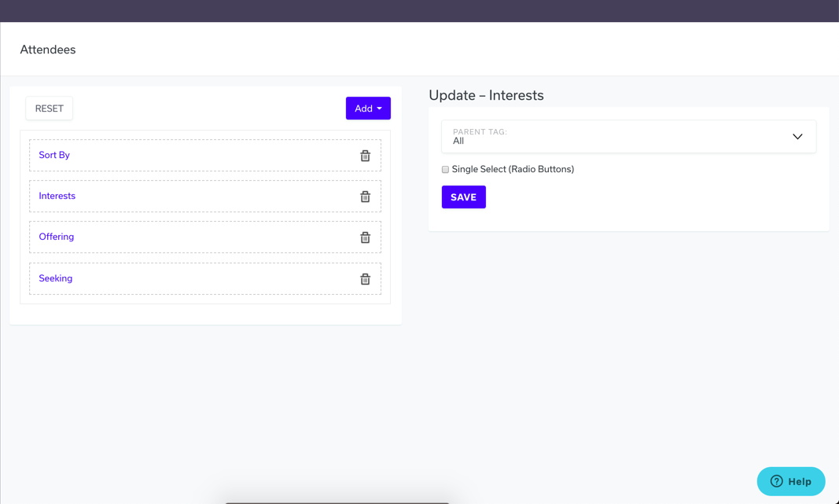Click the RESET button

pyautogui.click(x=50, y=108)
